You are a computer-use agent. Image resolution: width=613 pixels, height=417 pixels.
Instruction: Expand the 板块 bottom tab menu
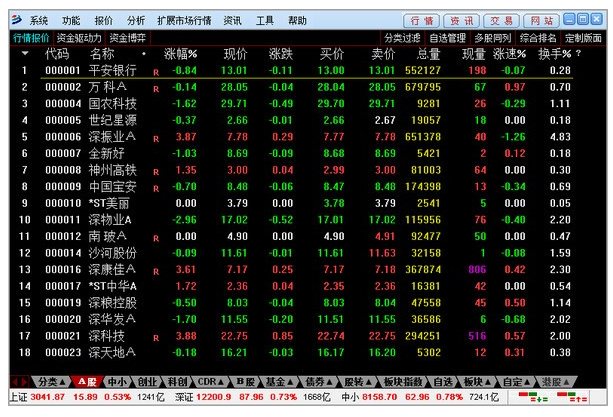(487, 382)
